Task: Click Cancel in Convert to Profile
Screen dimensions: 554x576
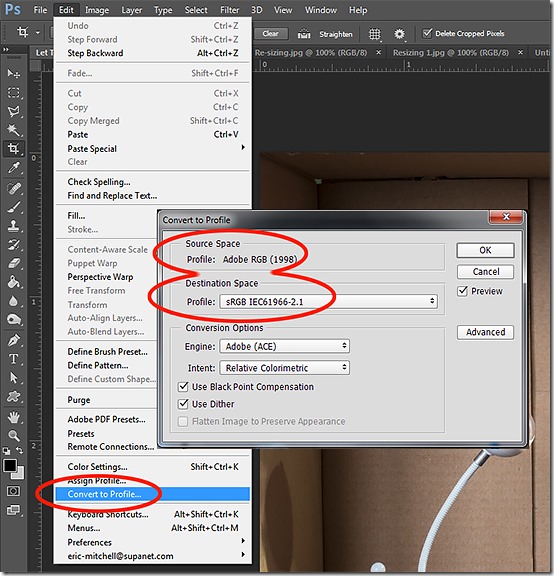Action: tap(485, 272)
